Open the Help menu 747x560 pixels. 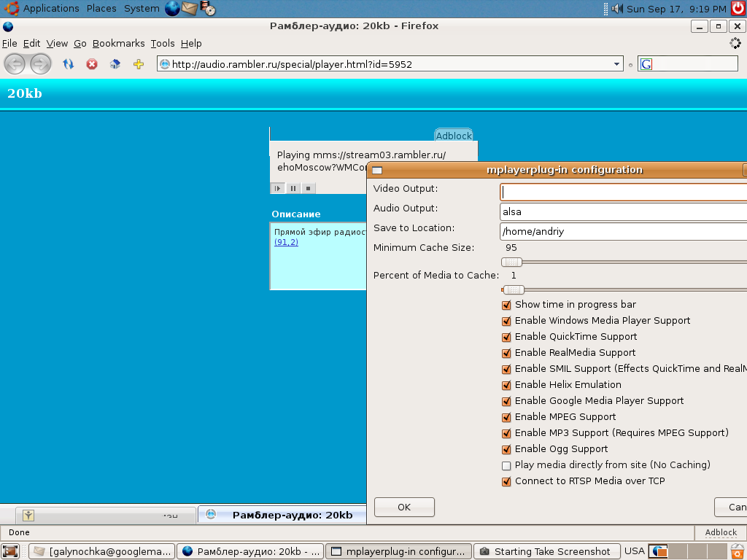coord(191,43)
